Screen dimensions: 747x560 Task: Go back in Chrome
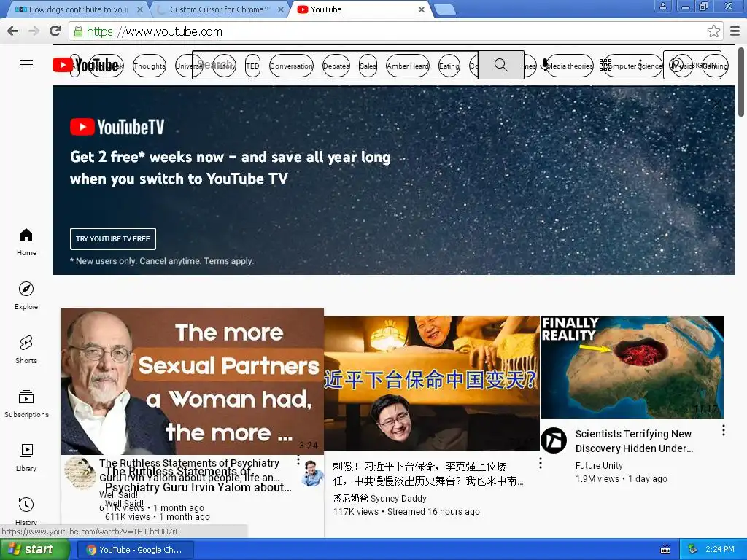pos(13,31)
